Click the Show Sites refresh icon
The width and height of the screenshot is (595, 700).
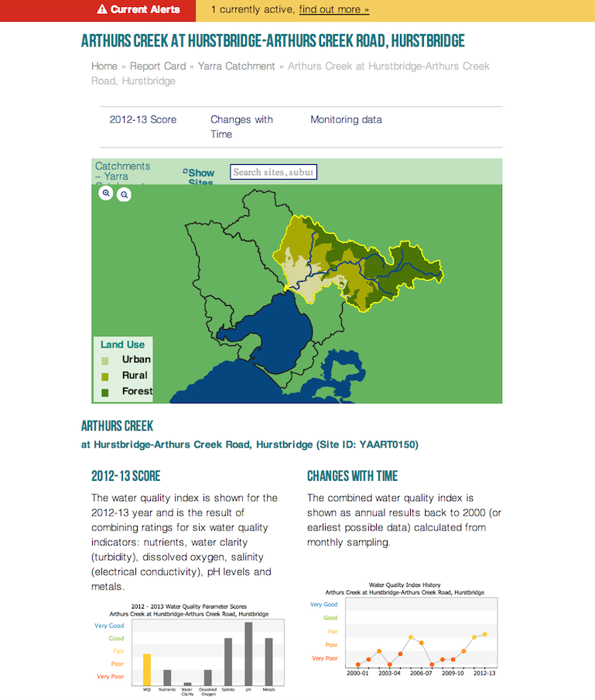tap(185, 171)
